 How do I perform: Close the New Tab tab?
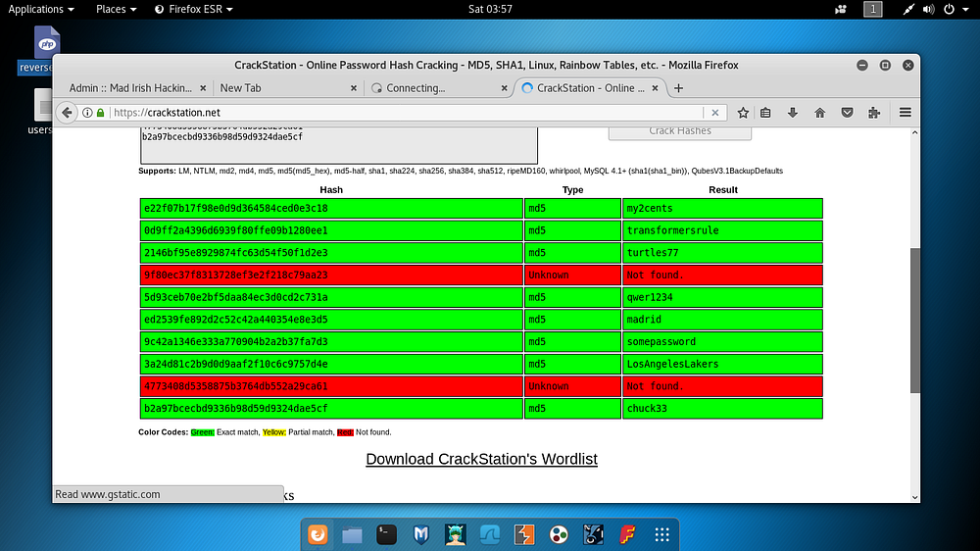point(354,88)
